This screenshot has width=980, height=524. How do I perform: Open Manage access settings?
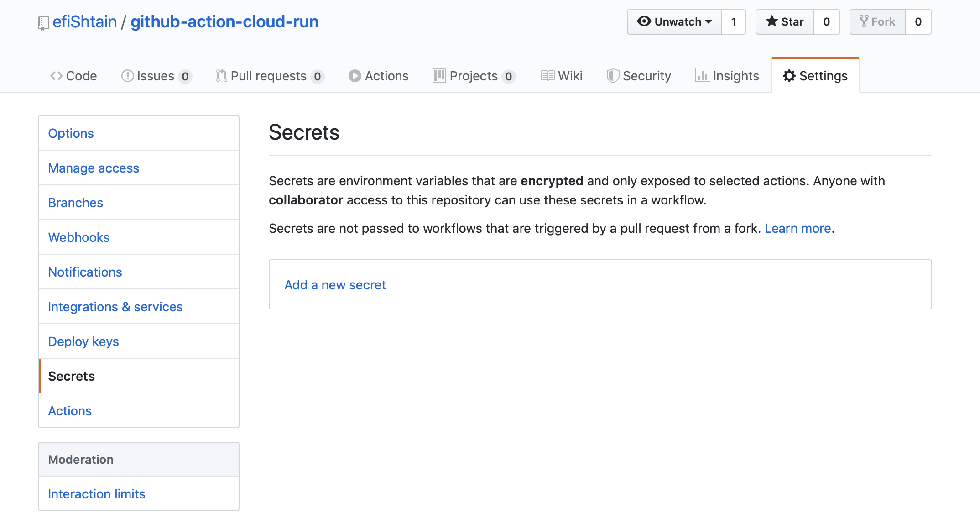pyautogui.click(x=139, y=168)
